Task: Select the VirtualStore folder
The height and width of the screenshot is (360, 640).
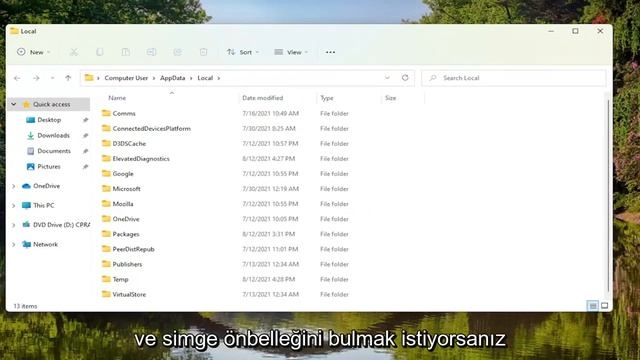Action: coord(129,294)
